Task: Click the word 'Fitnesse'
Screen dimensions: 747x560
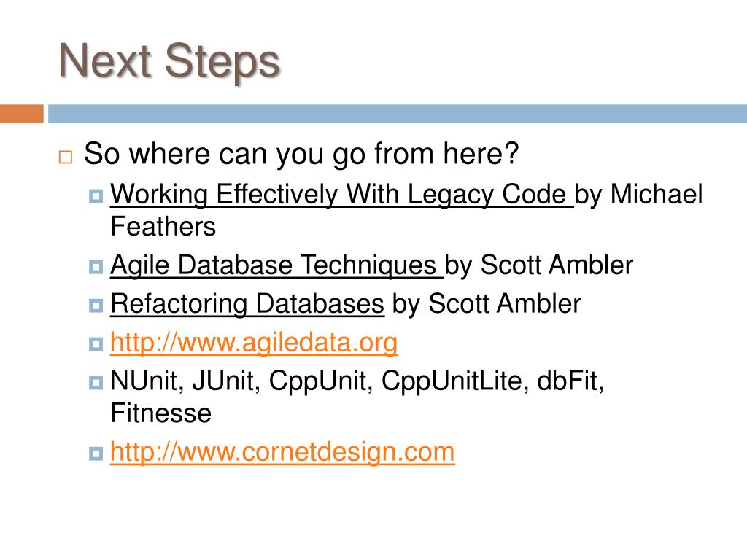Action: pyautogui.click(x=161, y=413)
